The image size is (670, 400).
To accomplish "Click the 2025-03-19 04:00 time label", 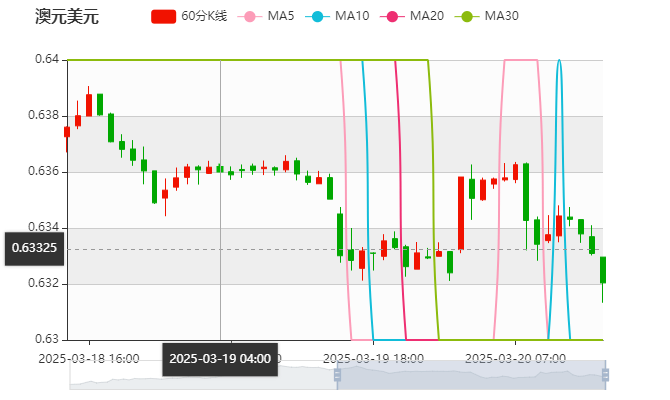I will click(220, 358).
